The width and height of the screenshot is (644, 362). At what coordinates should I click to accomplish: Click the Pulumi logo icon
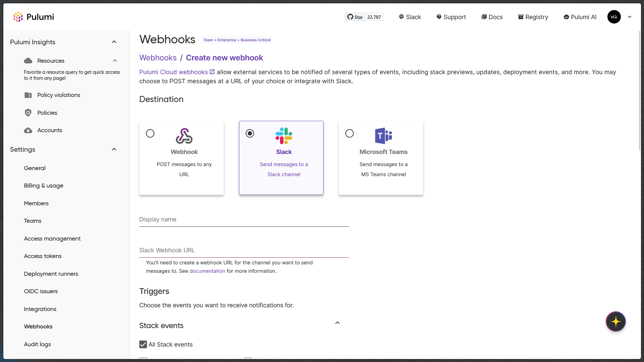18,17
